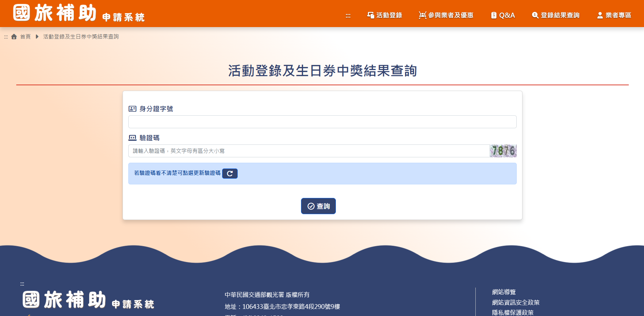The image size is (644, 316).
Task: Click the footer address text 106433臺北市忠孝東路4段290號9樓
Action: click(291, 307)
